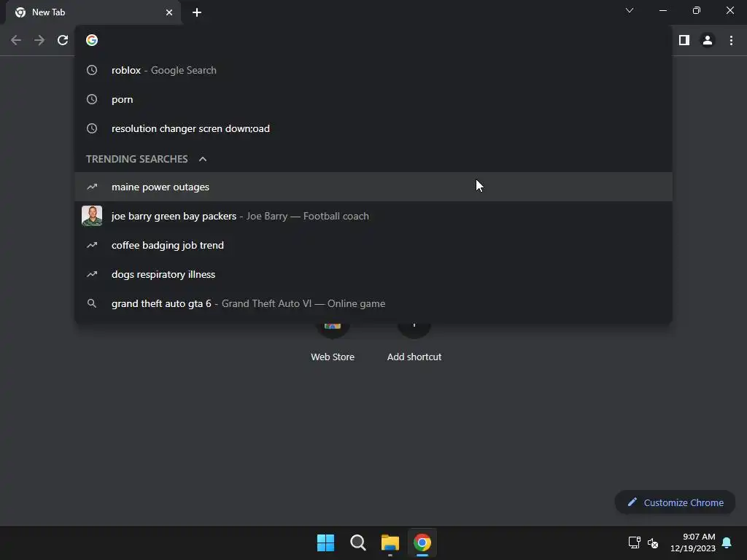Click the Customize Chrome button
The image size is (747, 560).
pyautogui.click(x=675, y=502)
